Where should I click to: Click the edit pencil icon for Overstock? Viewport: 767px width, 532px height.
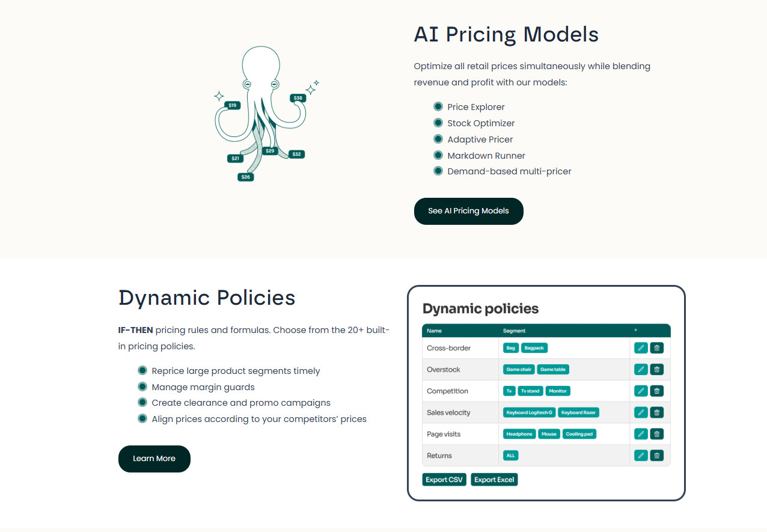(x=641, y=370)
